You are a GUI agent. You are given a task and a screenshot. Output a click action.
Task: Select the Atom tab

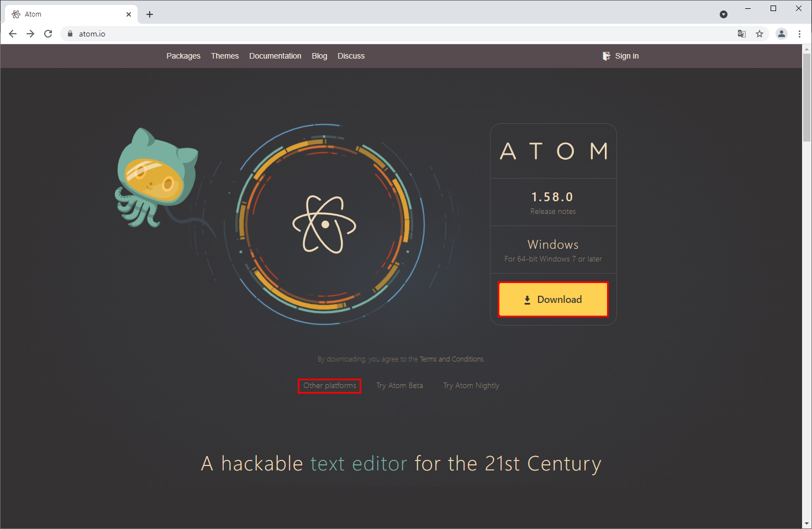pos(72,14)
